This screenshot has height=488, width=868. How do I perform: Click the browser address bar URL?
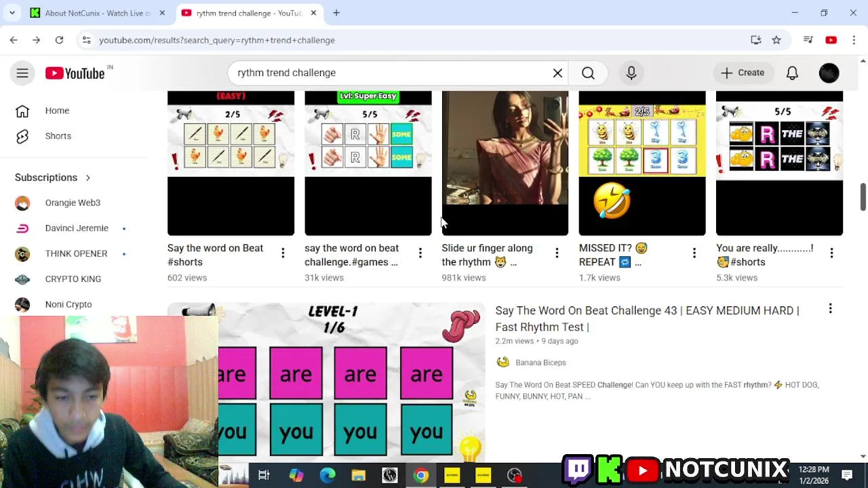217,40
